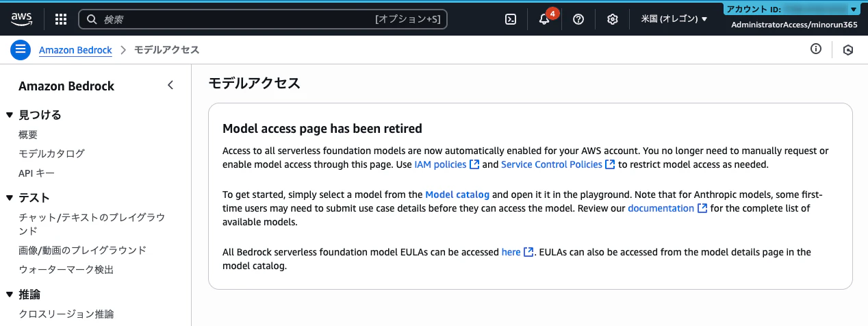The image size is (868, 326).
Task: Launch CloudShell from top bar
Action: click(x=510, y=19)
